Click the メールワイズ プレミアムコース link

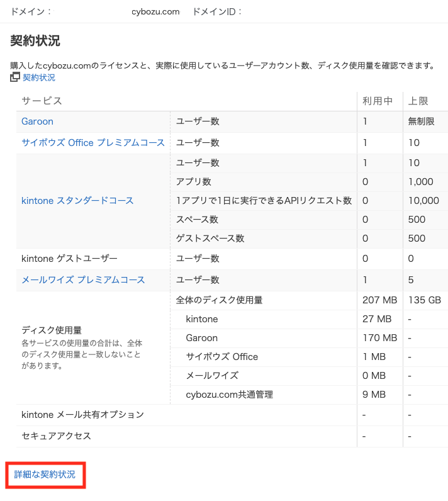click(83, 280)
